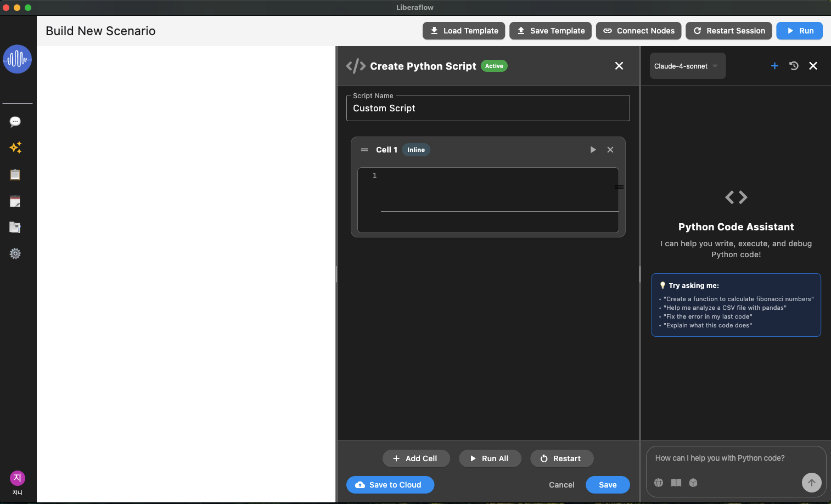Click the Save to Cloud button
Viewport: 831px width, 504px height.
point(390,485)
